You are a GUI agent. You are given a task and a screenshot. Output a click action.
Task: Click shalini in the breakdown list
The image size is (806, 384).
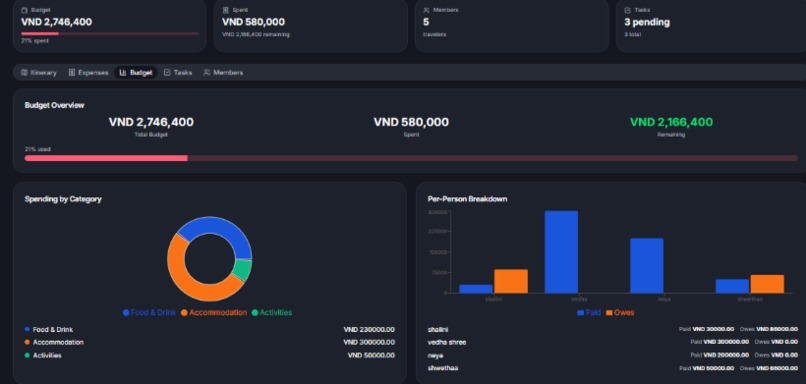click(437, 330)
